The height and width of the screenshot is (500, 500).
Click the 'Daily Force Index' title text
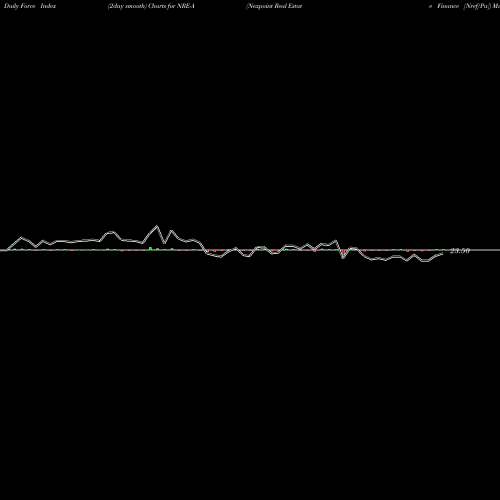(x=30, y=6)
